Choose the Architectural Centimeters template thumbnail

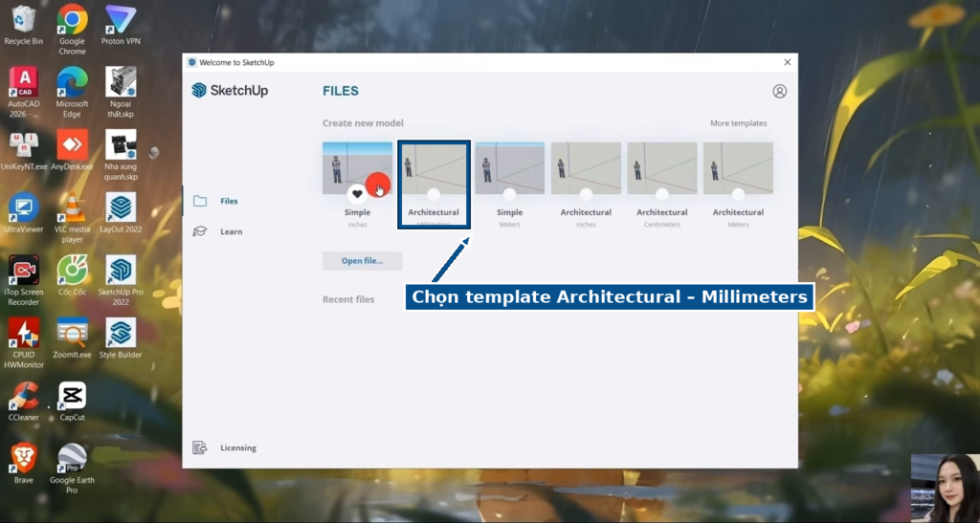tap(662, 168)
